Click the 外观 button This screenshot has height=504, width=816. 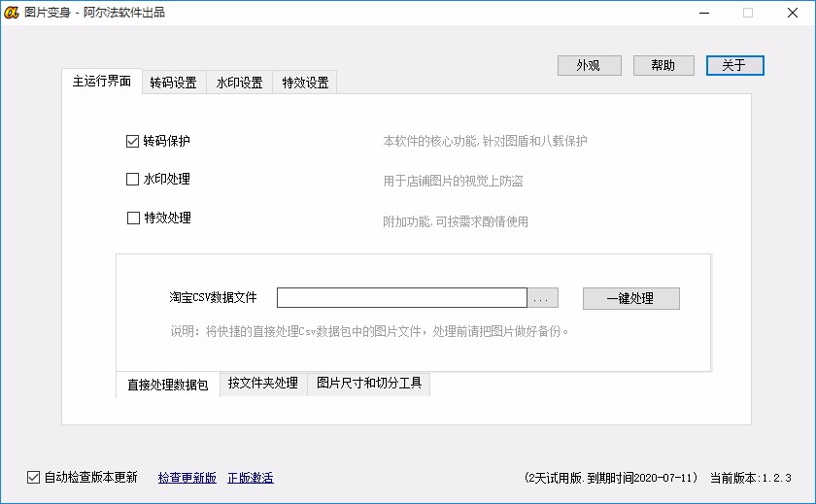(589, 65)
